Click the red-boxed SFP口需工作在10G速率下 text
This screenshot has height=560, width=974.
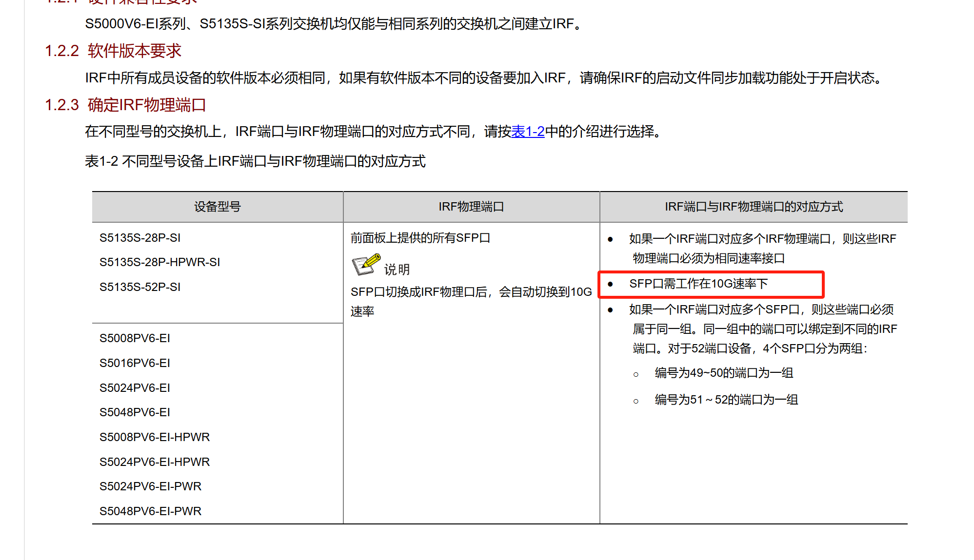click(x=698, y=284)
